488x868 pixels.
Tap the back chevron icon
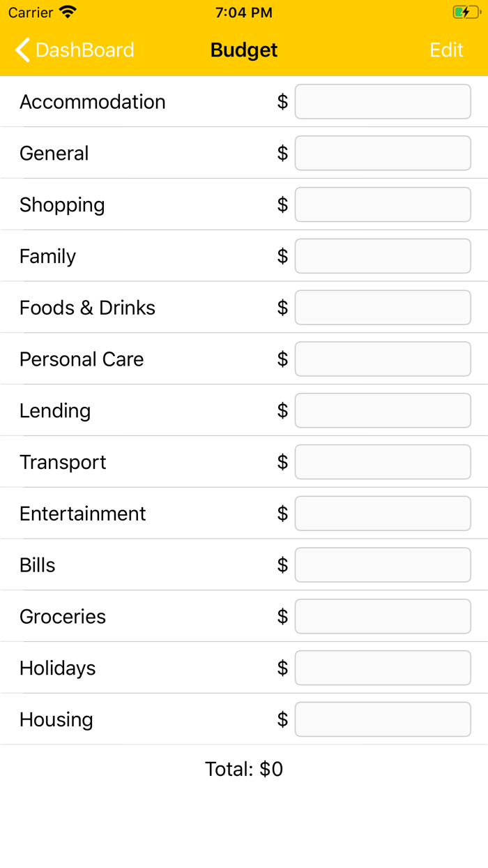pos(22,50)
